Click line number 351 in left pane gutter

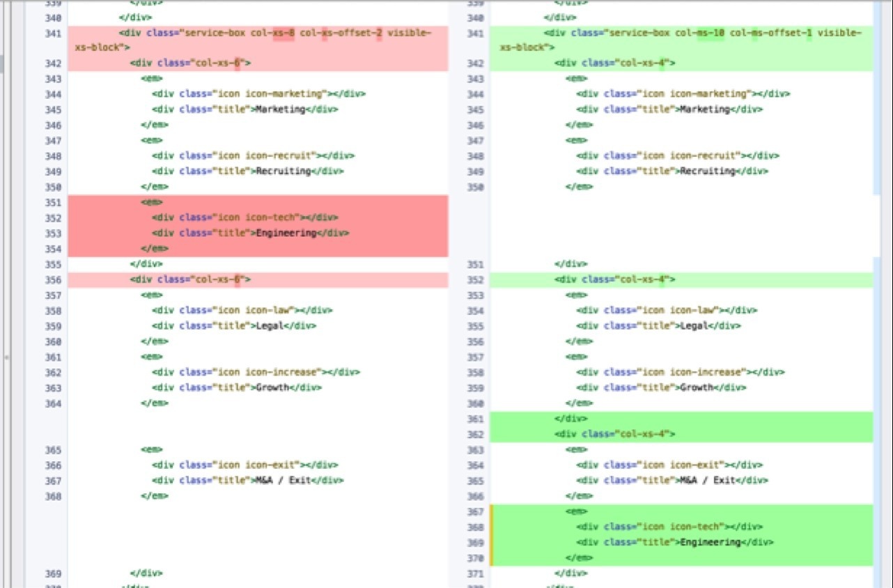(x=52, y=203)
